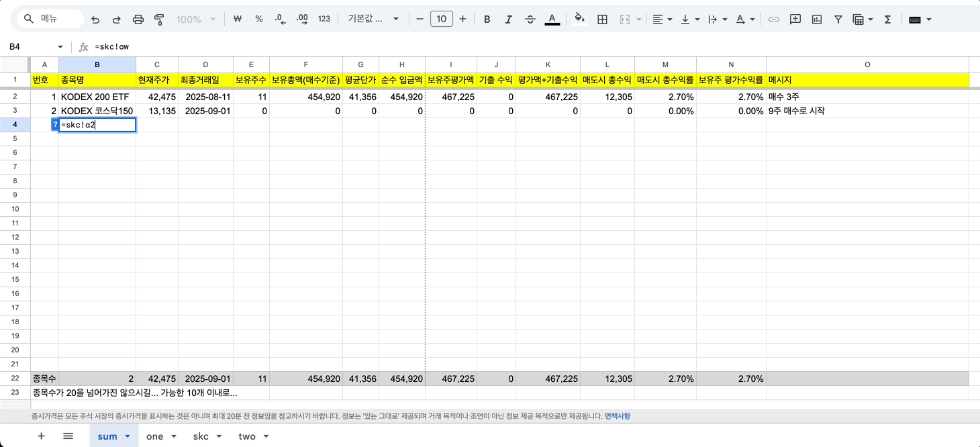Image resolution: width=980 pixels, height=447 pixels.
Task: Click the add new sheet plus button
Action: click(41, 436)
